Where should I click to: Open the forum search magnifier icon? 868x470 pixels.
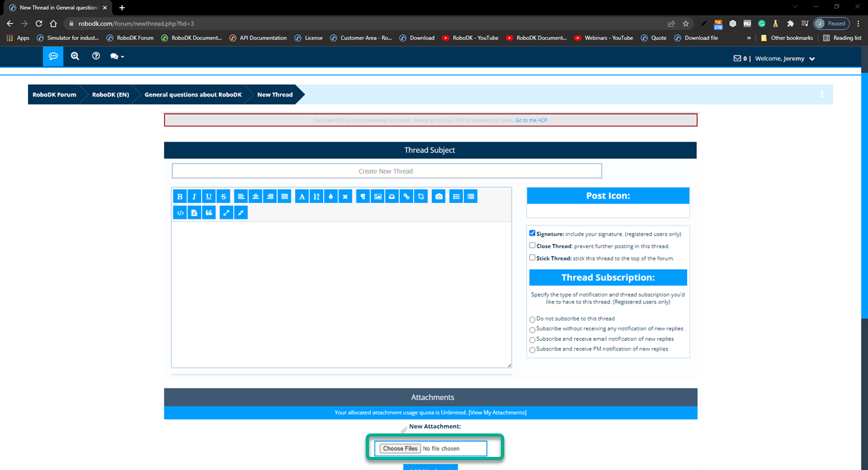pos(75,56)
